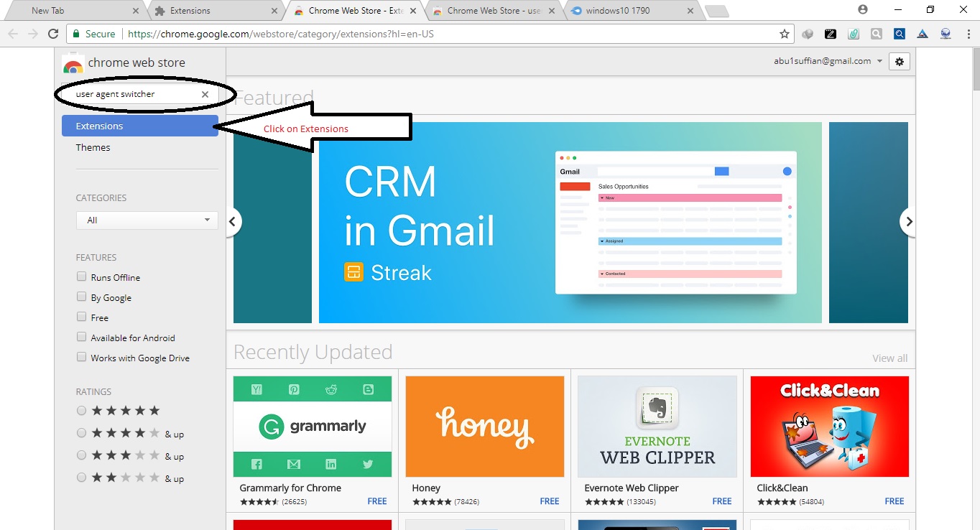Screen dimensions: 980x530
Task: Open the gray magnifier extension icon
Action: click(877, 34)
